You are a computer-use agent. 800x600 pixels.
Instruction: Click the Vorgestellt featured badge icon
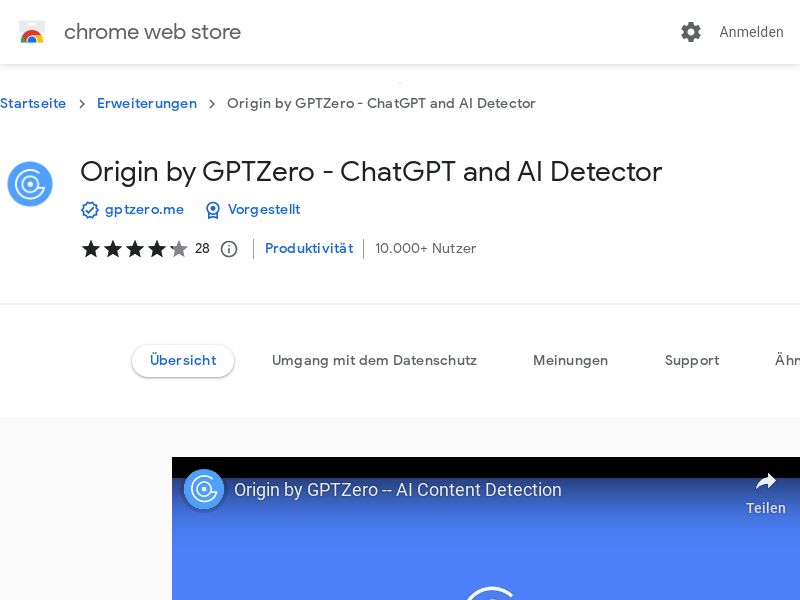click(x=213, y=210)
